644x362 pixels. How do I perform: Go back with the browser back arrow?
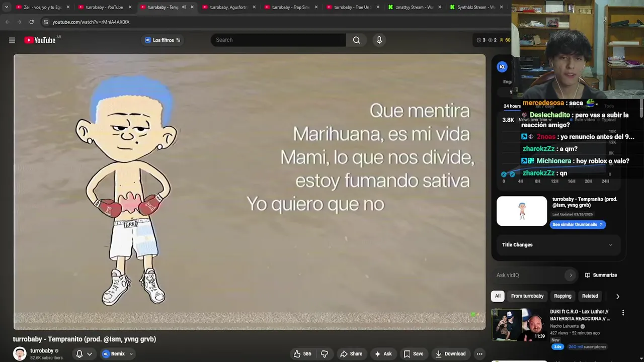click(x=7, y=22)
